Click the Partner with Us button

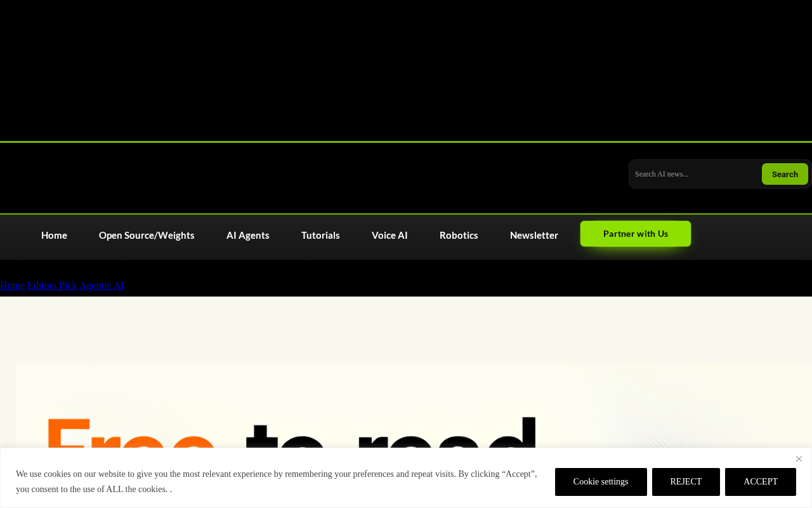pos(636,234)
